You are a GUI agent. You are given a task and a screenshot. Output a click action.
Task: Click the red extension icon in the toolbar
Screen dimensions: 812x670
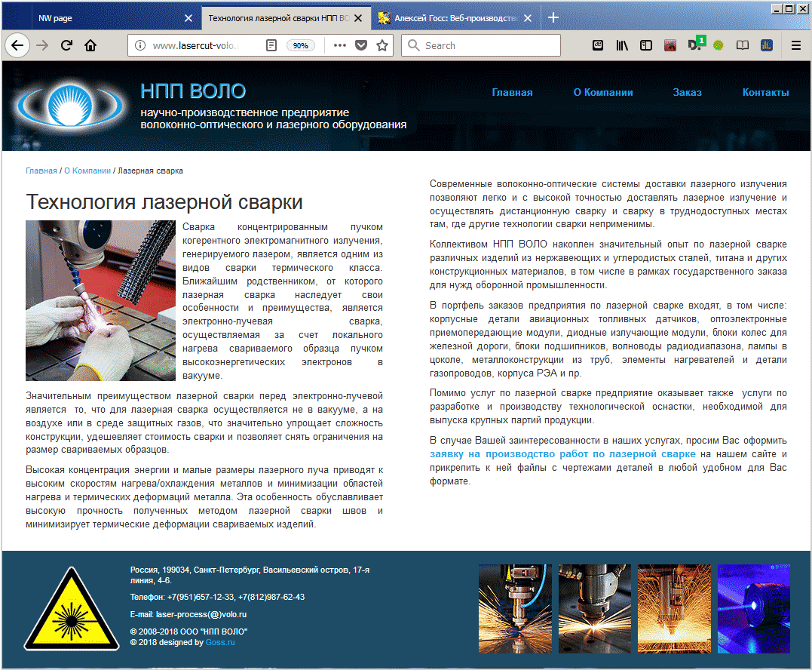(670, 45)
